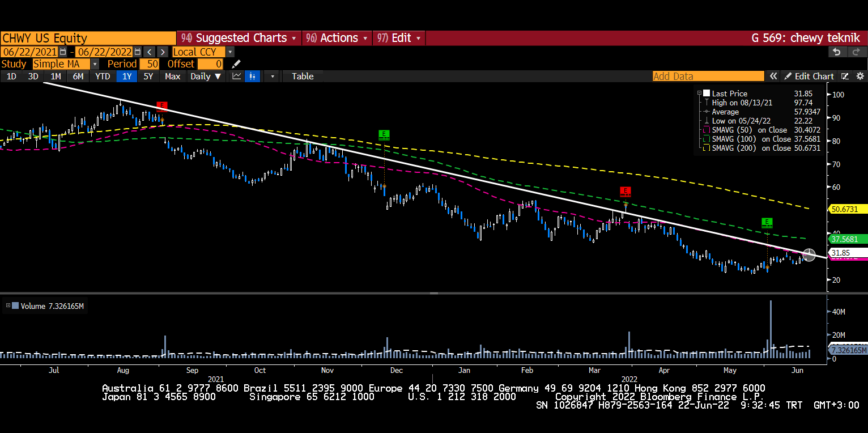Click the white 31.85 last price tag
The width and height of the screenshot is (868, 433).
[848, 252]
